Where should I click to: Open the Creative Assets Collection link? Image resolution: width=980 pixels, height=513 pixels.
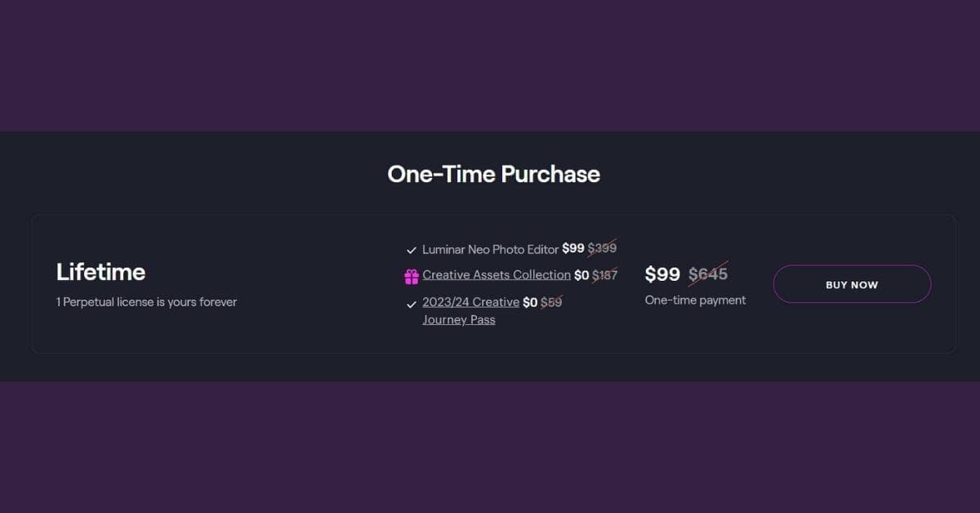[497, 275]
